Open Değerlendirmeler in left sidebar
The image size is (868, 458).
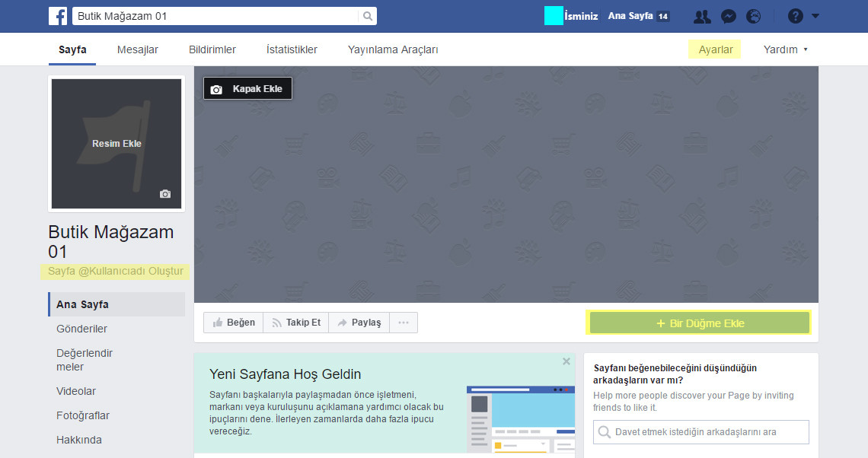click(85, 360)
